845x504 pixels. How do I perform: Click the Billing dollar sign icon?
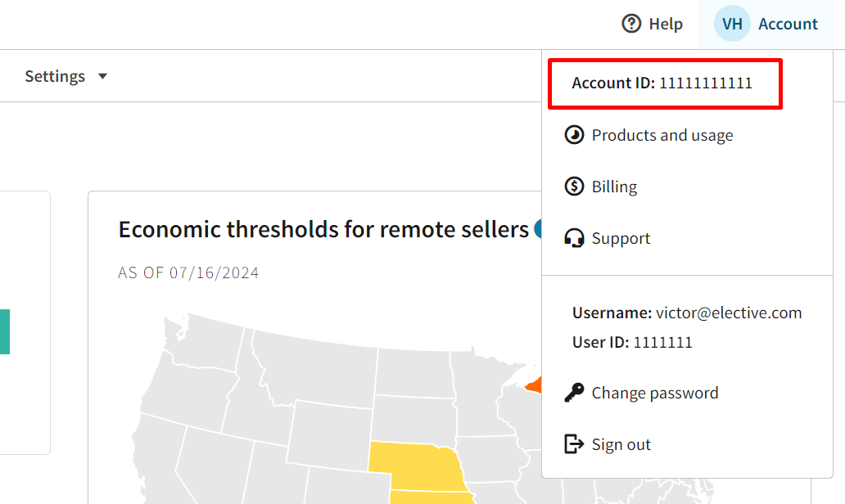click(575, 187)
